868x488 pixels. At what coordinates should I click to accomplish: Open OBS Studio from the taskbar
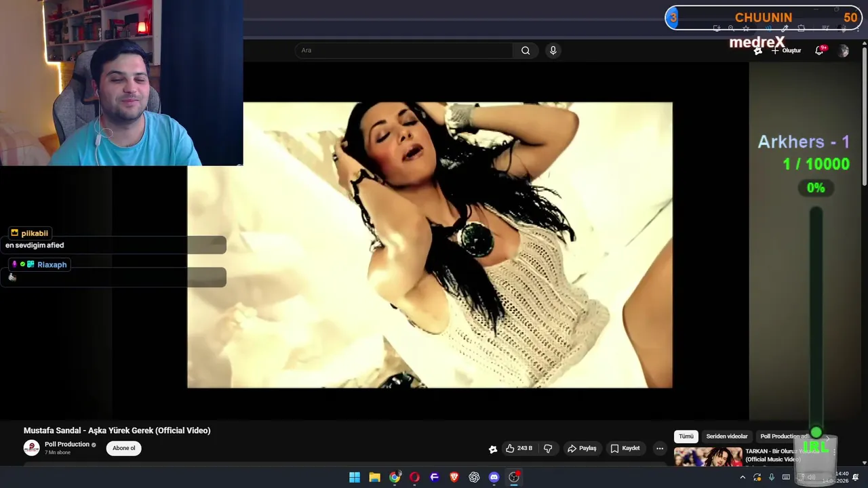[514, 477]
